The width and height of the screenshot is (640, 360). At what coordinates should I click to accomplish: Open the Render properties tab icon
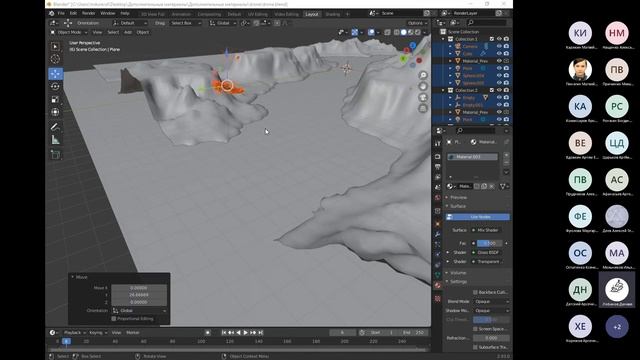tap(438, 157)
